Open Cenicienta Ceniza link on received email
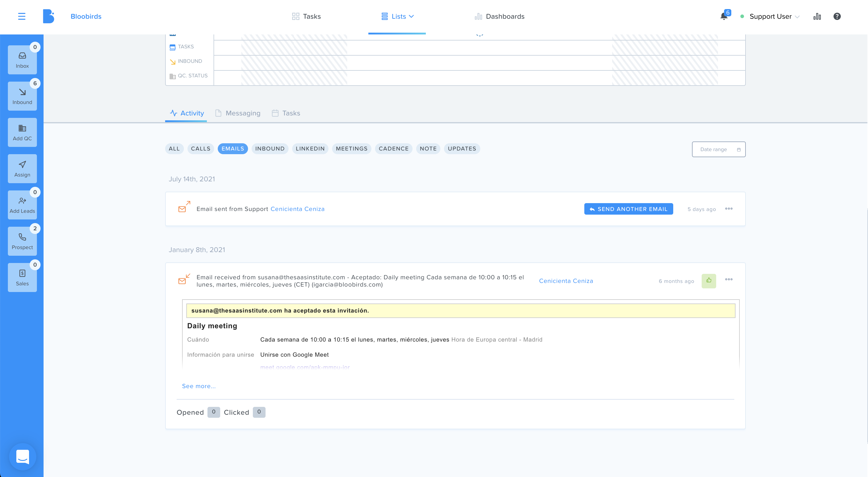Viewport: 868px width, 477px height. click(566, 281)
